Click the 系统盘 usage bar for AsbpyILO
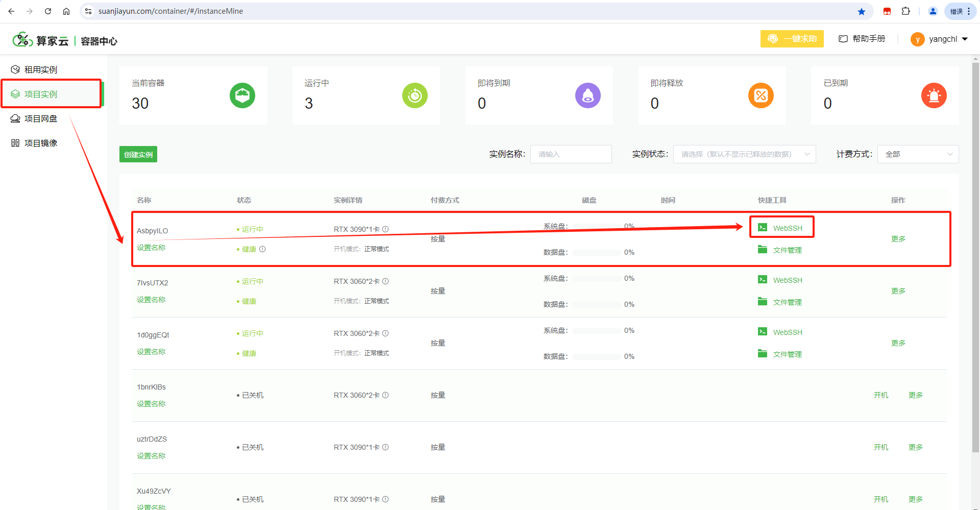 click(x=597, y=226)
